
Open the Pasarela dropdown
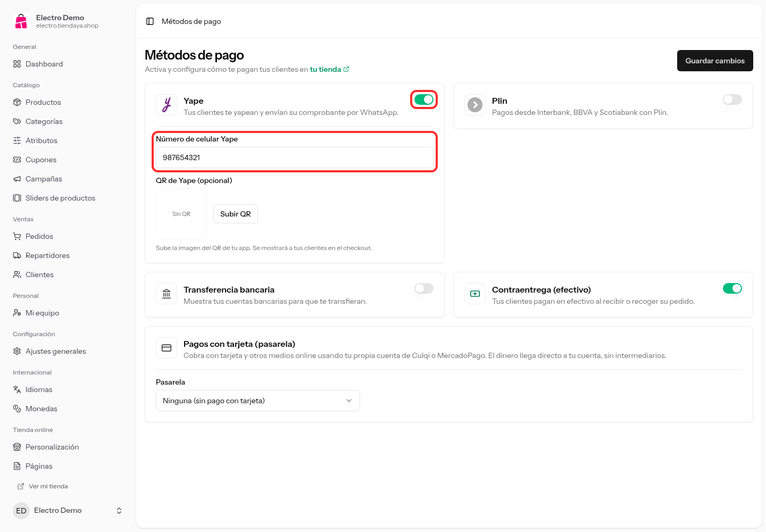[258, 401]
